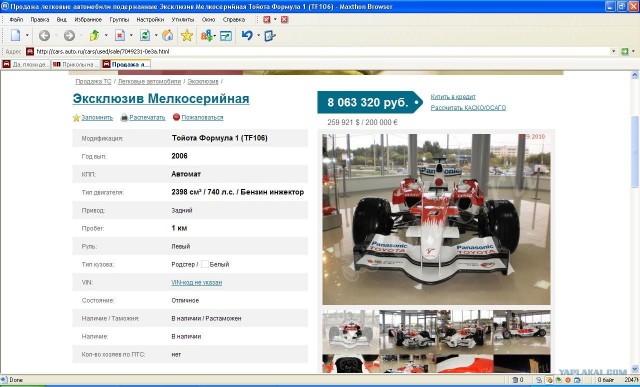Viewport: 640px width, 387px height.
Task: Click the full-screen window toolbar icon
Action: 226,36
